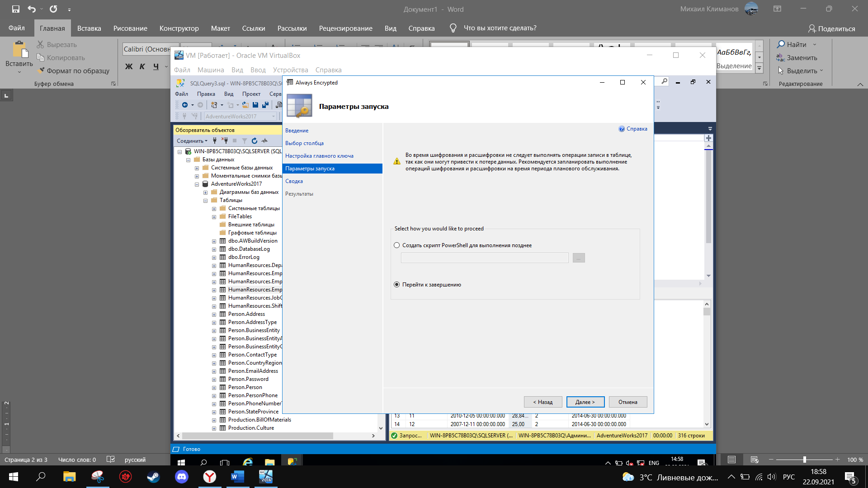Open the VirtualBox Машина menu

coord(211,70)
